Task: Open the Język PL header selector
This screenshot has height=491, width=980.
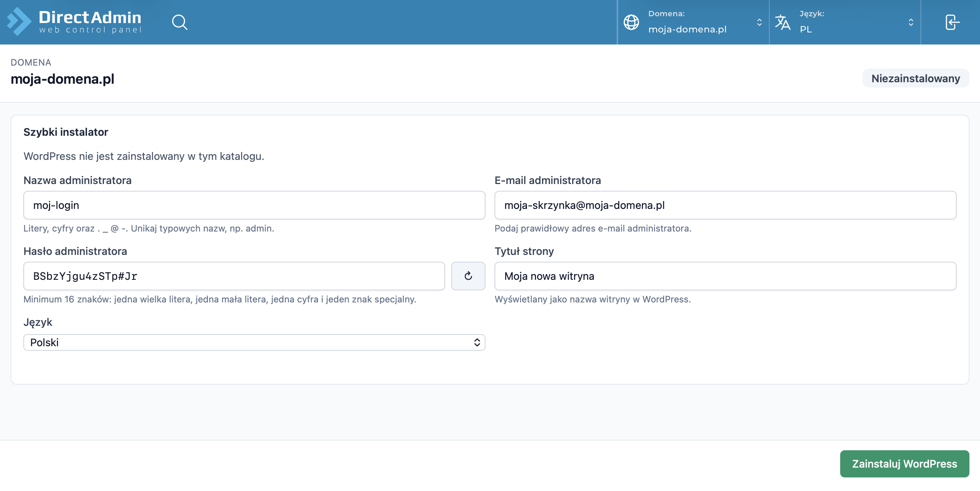Action: coord(845,22)
